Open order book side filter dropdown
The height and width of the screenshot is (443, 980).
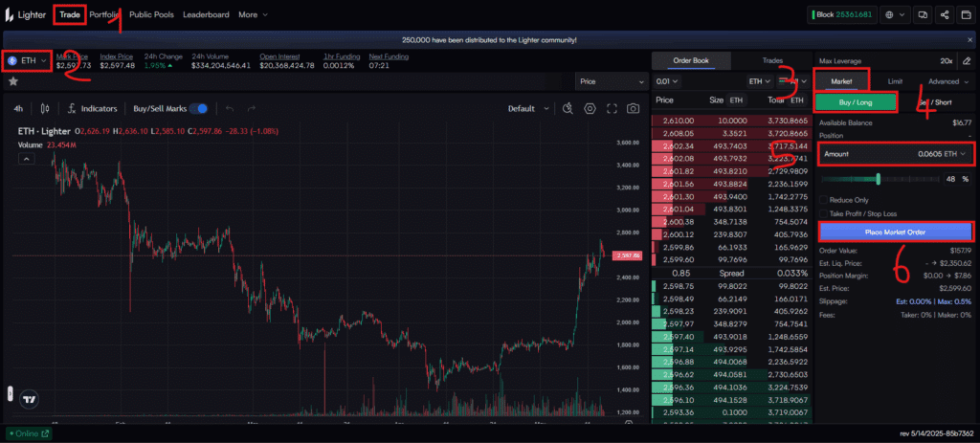pos(793,81)
